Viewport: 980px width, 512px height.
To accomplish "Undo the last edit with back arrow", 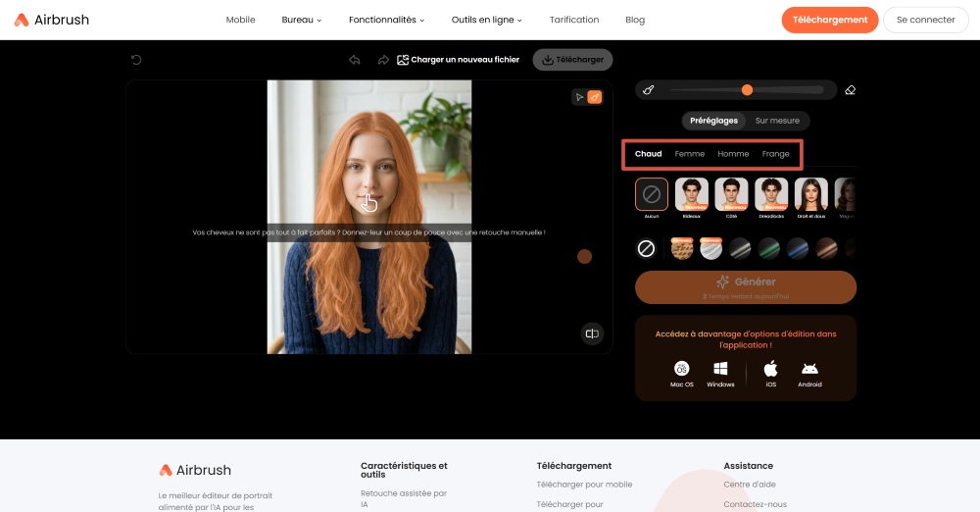I will pyautogui.click(x=355, y=60).
